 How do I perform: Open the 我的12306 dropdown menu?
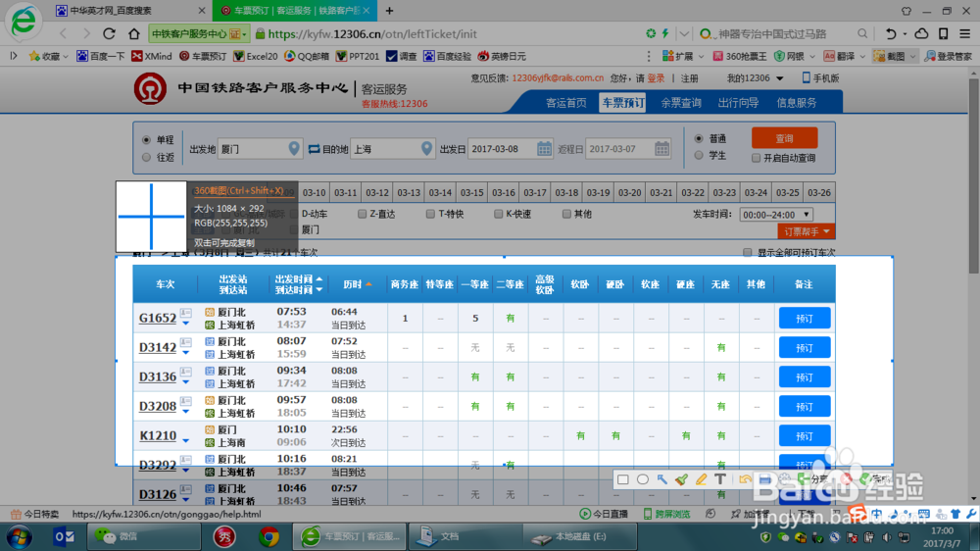[x=755, y=78]
